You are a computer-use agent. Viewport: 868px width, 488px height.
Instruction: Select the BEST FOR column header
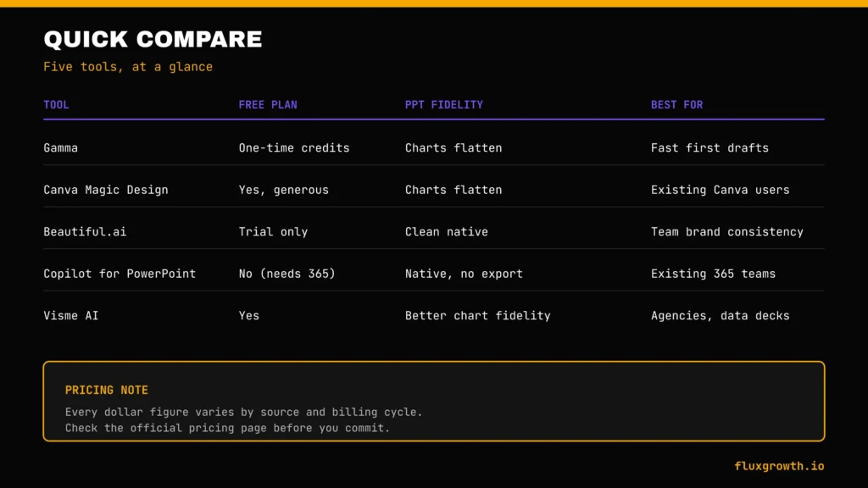coord(676,104)
